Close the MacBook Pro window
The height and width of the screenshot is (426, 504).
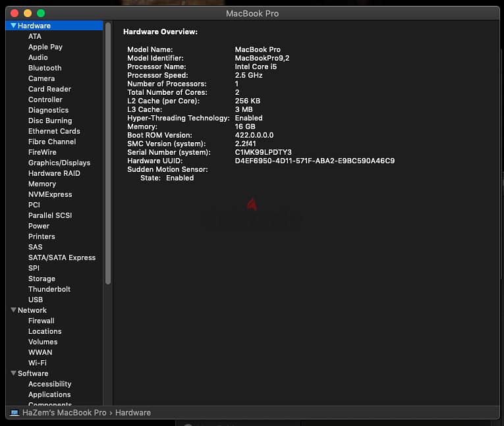[14, 13]
